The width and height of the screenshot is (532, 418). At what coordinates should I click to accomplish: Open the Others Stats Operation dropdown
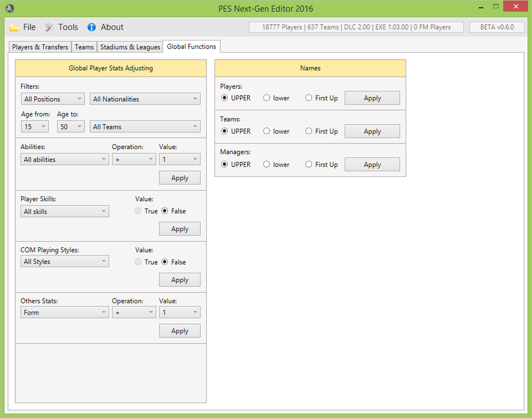134,312
